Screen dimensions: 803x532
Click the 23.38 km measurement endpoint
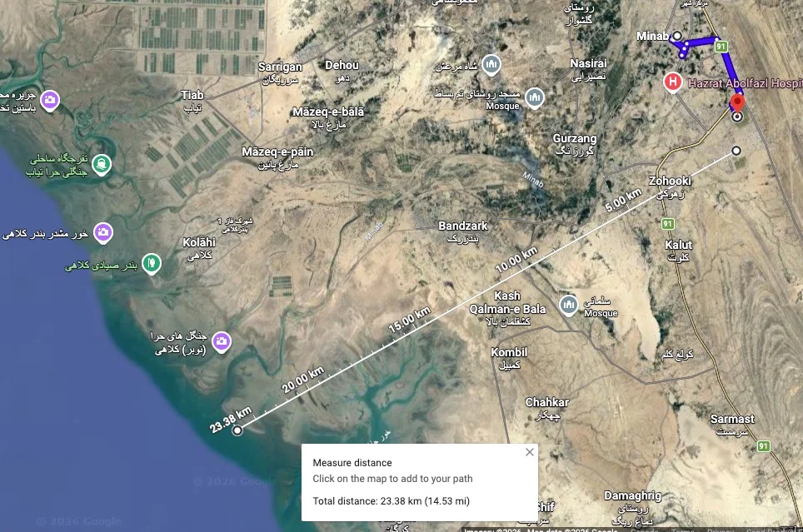click(x=237, y=430)
